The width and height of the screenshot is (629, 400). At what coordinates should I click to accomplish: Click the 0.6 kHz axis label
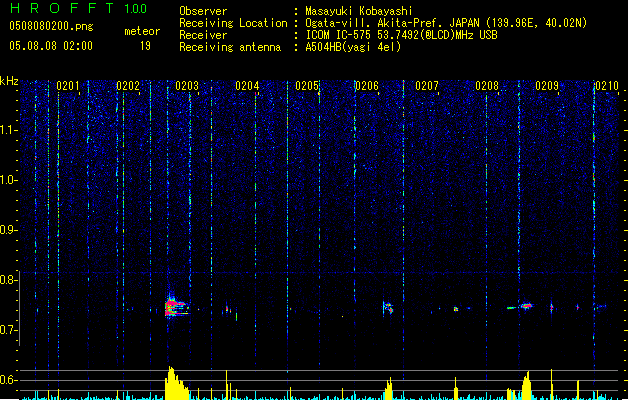(x=9, y=380)
